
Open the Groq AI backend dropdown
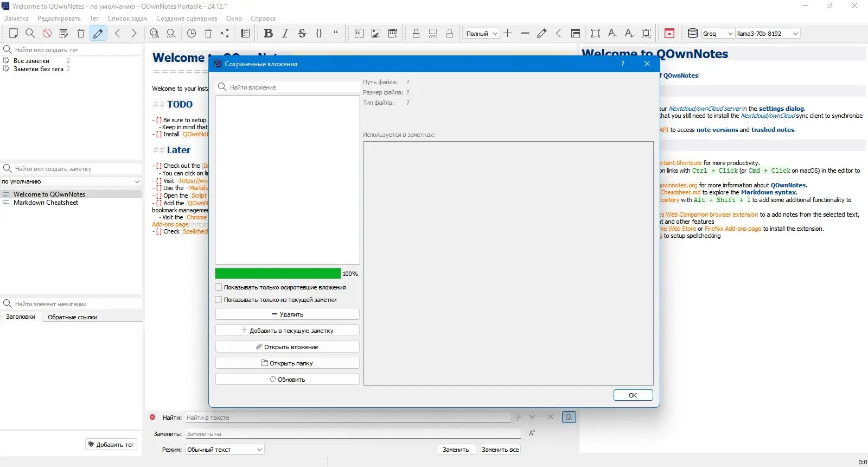pyautogui.click(x=718, y=34)
